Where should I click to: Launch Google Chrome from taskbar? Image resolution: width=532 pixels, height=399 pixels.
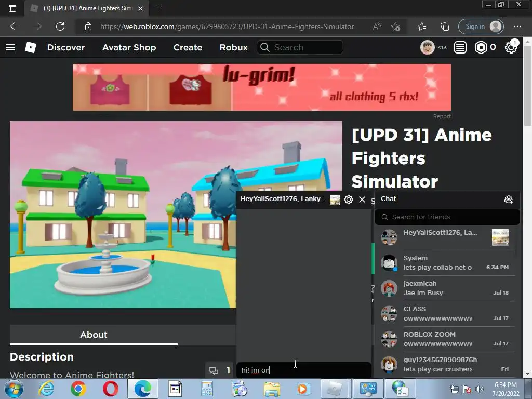(x=78, y=389)
